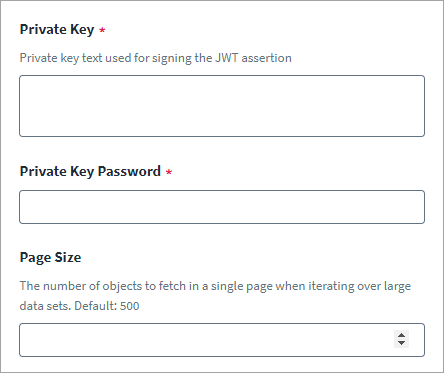Screen dimensions: 444x373
Task: Click the Private Key heading label
Action: 57,30
